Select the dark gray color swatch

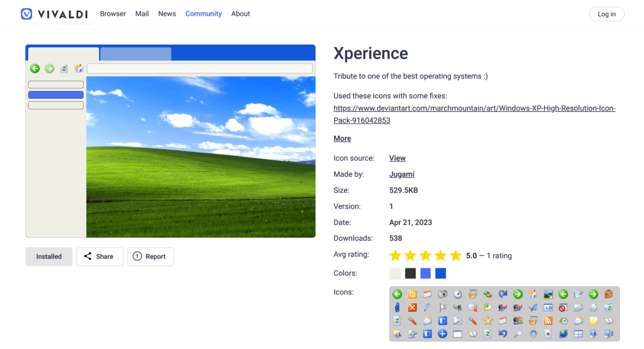click(410, 274)
